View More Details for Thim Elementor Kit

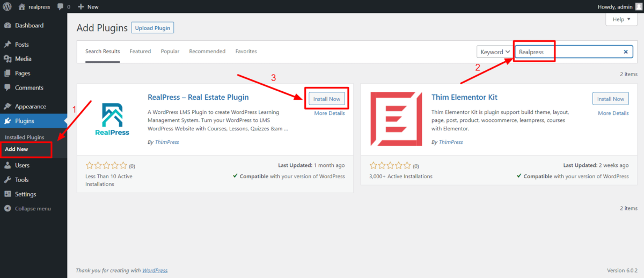(613, 113)
